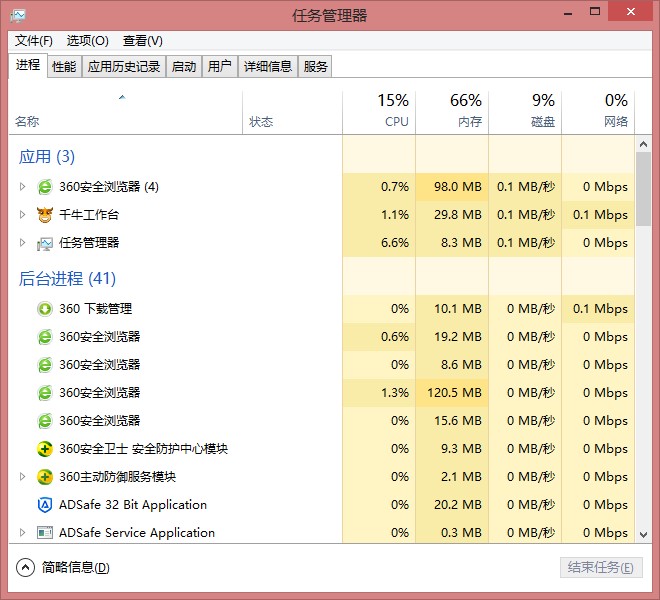Expand the 千牛工作台 process group
This screenshot has height=600, width=660.
[23, 215]
